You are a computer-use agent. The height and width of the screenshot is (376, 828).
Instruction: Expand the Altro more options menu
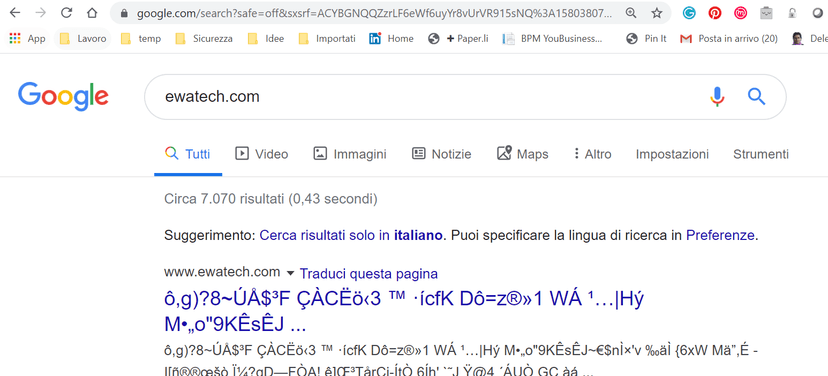pyautogui.click(x=592, y=154)
